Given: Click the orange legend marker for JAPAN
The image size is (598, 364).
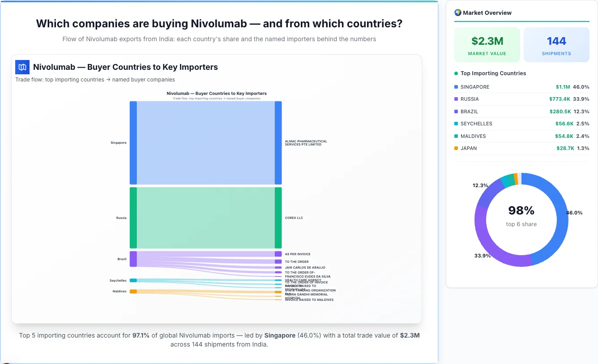Looking at the screenshot, I should 456,148.
